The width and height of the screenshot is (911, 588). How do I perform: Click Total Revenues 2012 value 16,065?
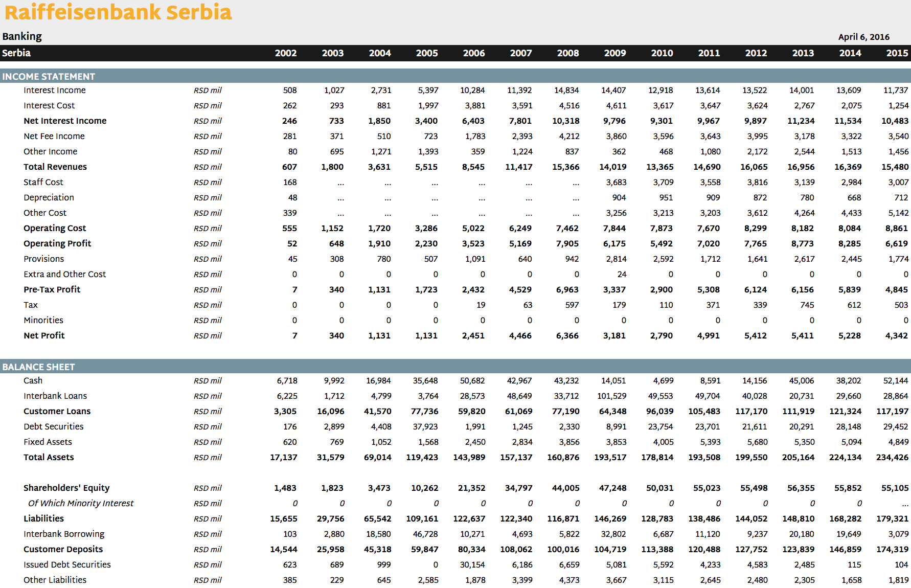click(x=754, y=167)
